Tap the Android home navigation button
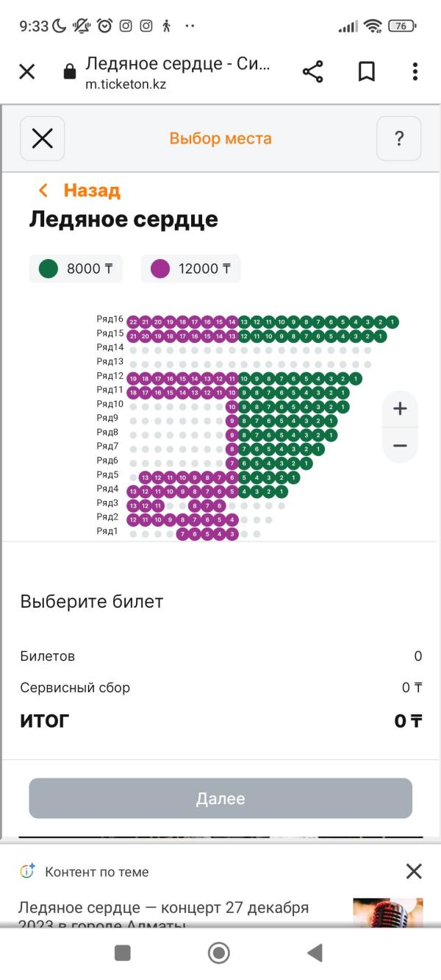Viewport: 441px width, 980px height. point(219,954)
